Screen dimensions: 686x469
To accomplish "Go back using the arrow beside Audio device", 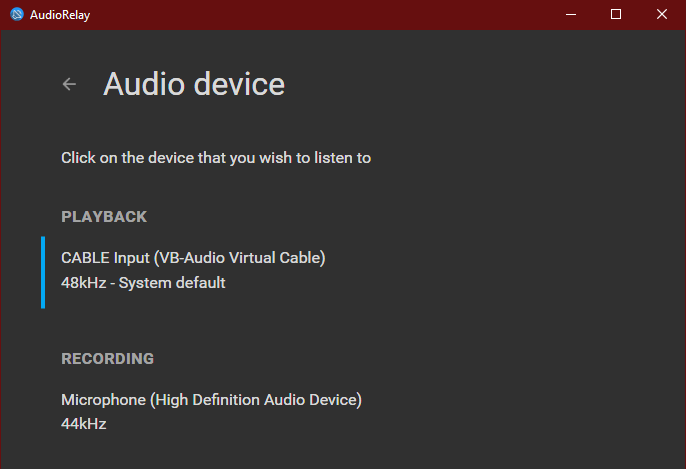I will point(69,84).
